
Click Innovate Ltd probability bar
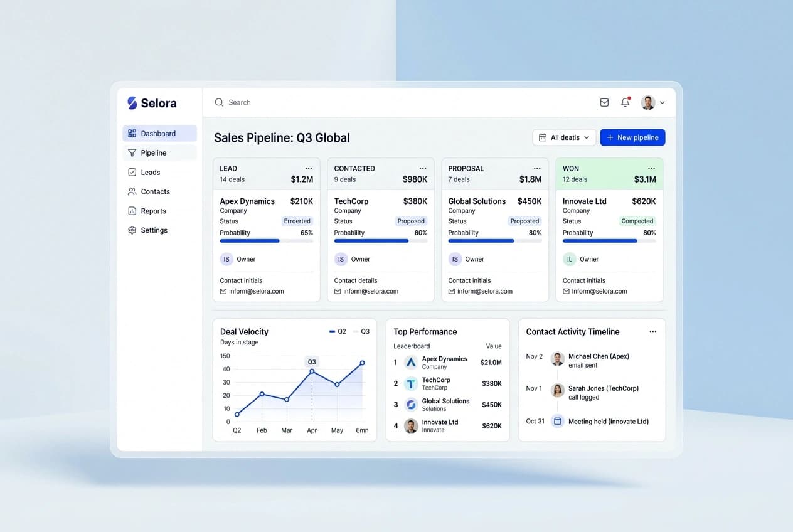[x=609, y=241]
